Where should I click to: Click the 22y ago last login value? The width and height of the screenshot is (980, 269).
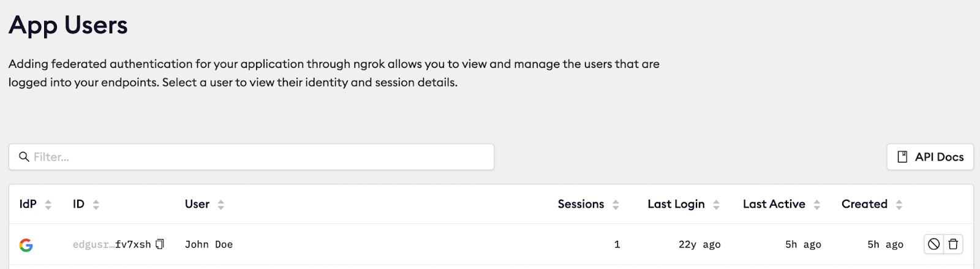pos(699,244)
